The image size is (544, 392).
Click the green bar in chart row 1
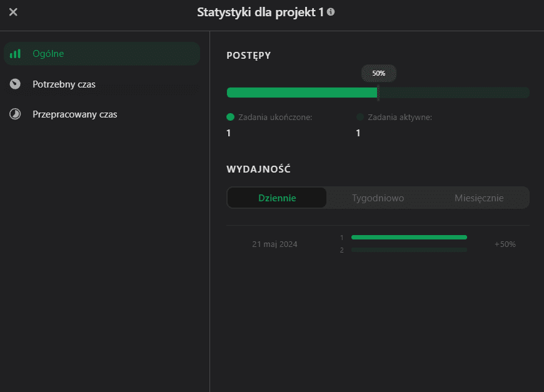click(409, 238)
